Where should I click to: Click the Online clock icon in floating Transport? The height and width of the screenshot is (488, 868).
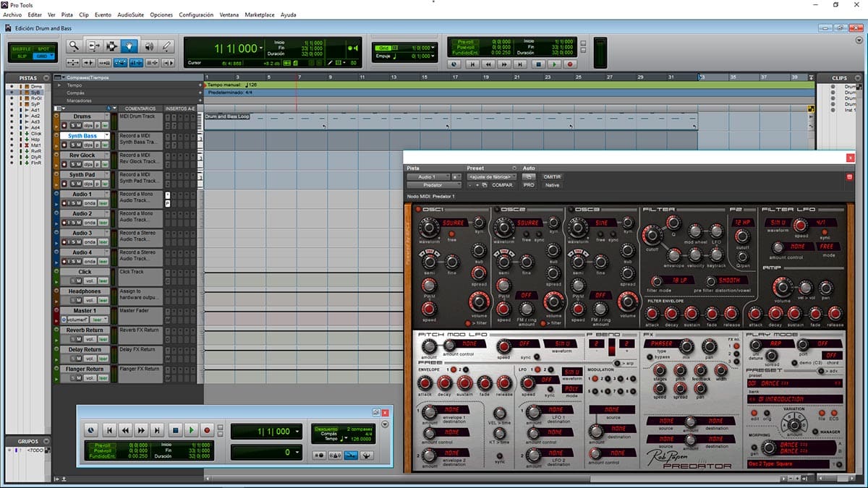[90, 430]
